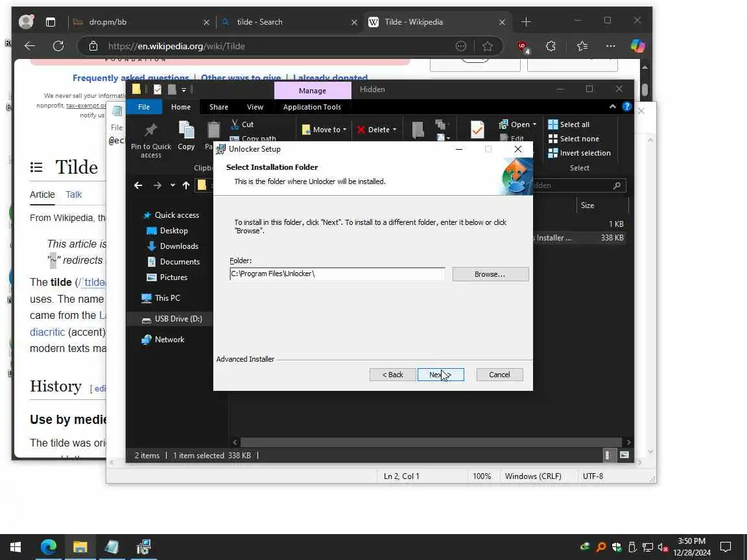Open the Share ribbon tab

219,107
